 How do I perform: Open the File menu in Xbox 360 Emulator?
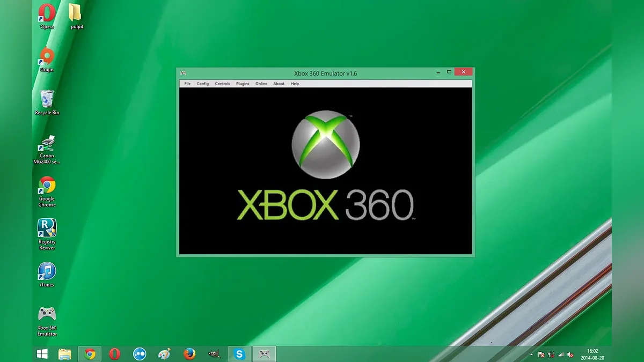point(187,84)
